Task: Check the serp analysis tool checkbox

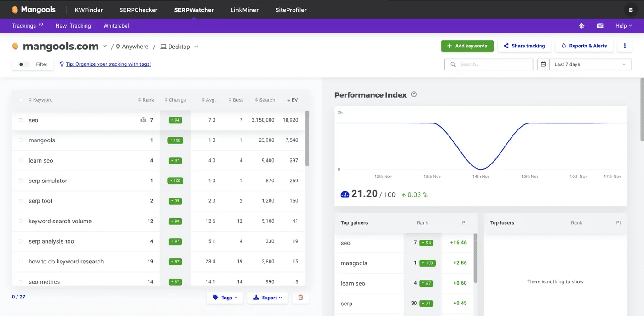Action: [21, 241]
